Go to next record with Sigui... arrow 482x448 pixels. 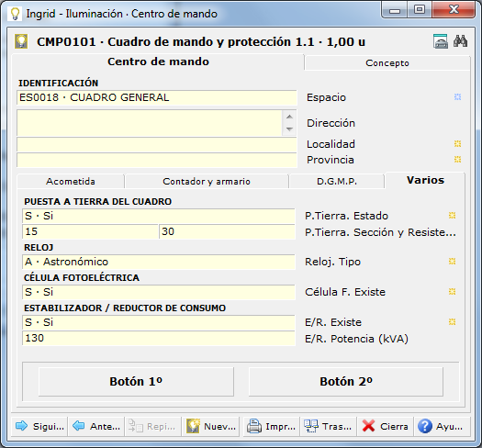point(39,426)
